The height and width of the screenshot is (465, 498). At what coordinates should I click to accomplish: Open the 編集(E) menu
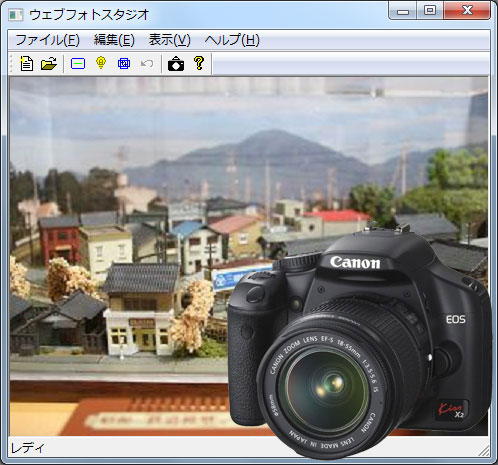114,40
